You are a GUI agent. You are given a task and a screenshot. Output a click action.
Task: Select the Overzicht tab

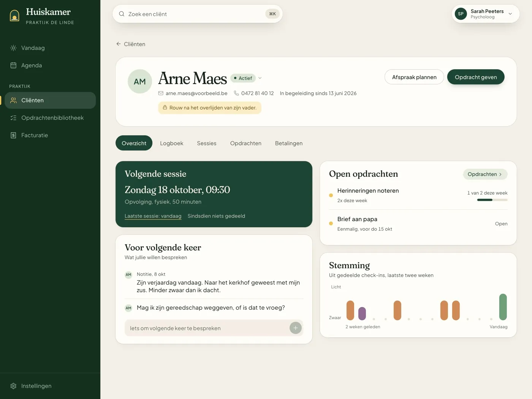[134, 143]
